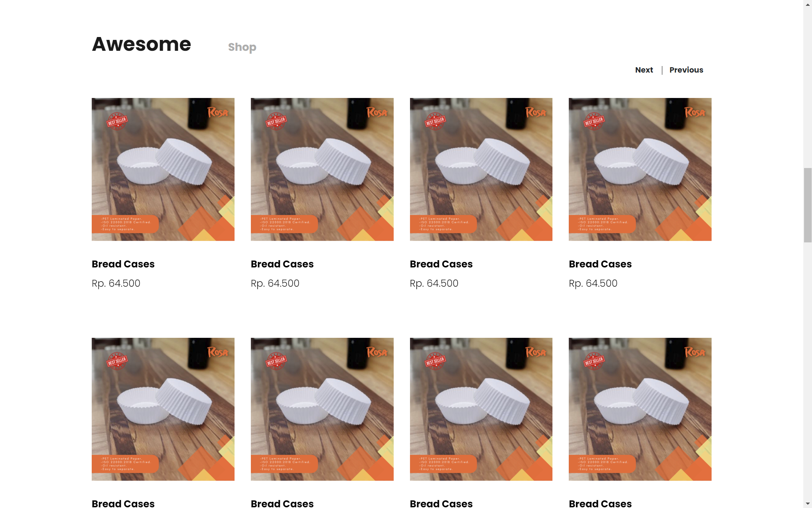812x508 pixels.
Task: Click second Bread Cases title, top row
Action: pos(282,264)
